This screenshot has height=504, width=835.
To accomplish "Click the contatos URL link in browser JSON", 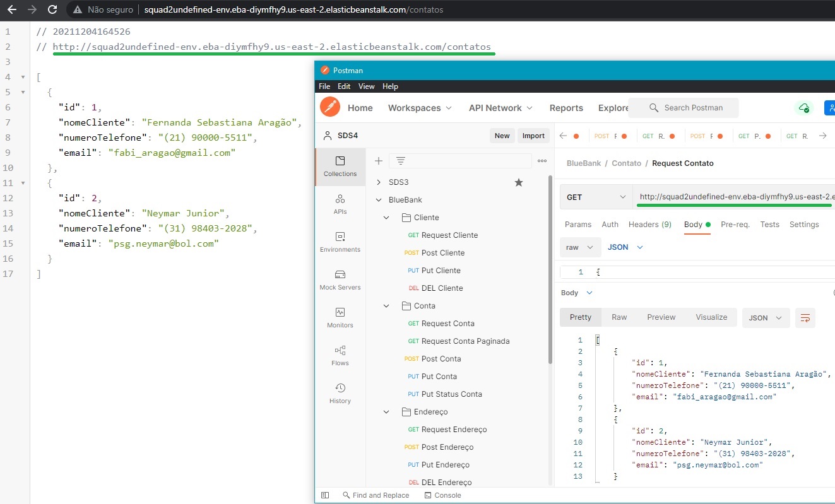I will tap(271, 47).
